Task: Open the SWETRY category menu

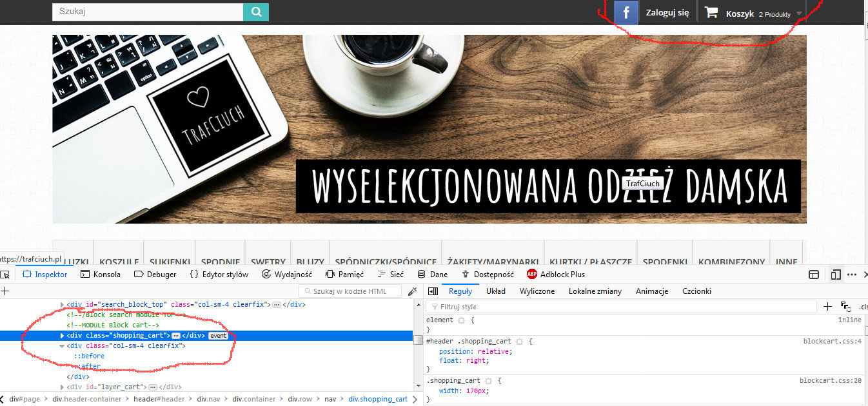Action: pyautogui.click(x=268, y=262)
